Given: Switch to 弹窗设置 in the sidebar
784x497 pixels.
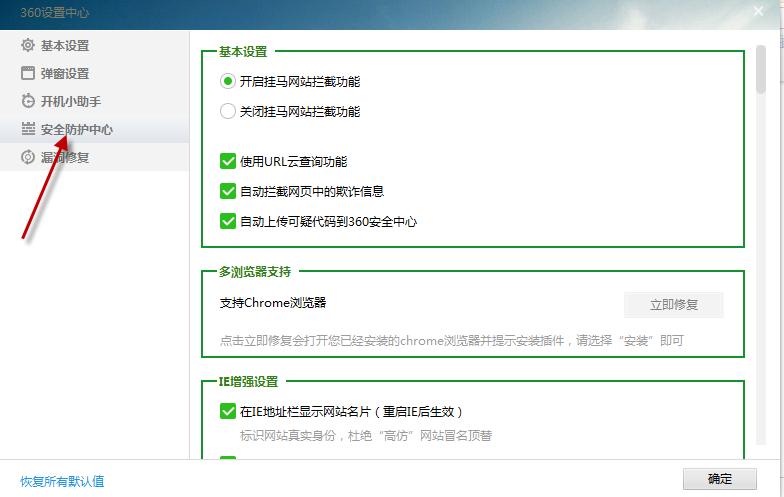Looking at the screenshot, I should point(65,73).
